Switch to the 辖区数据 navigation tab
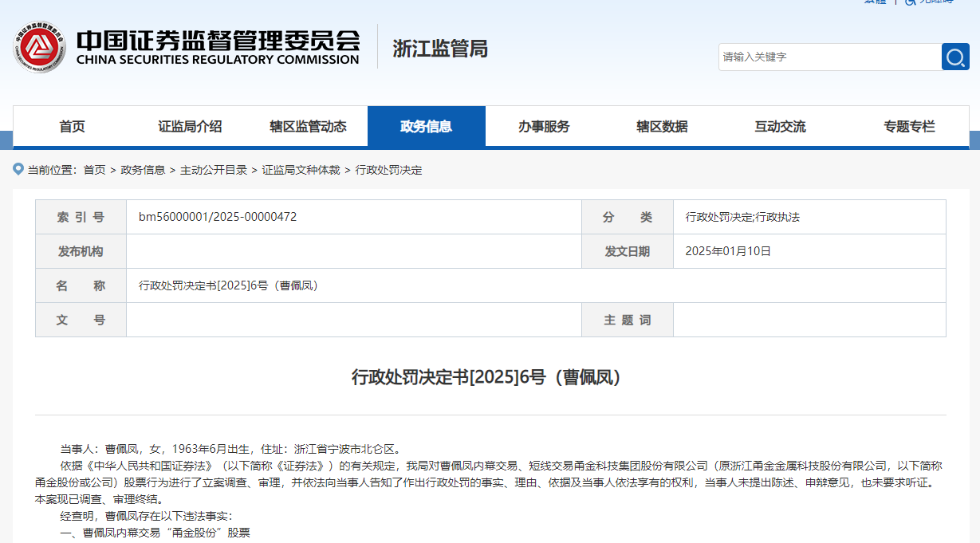The image size is (980, 543). [x=662, y=126]
